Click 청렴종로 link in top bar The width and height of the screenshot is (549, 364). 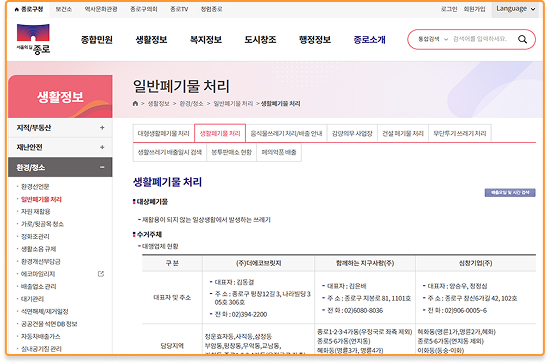[211, 9]
